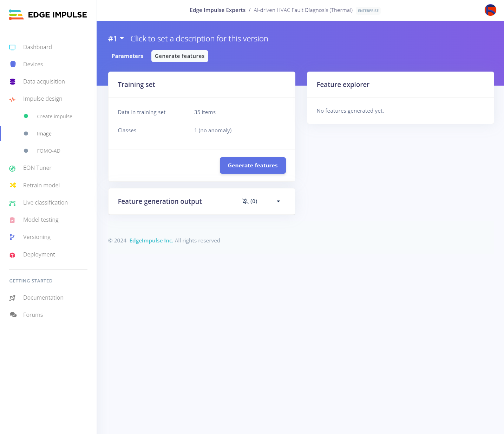
Task: Click the Deployment box icon
Action: [x=12, y=255]
